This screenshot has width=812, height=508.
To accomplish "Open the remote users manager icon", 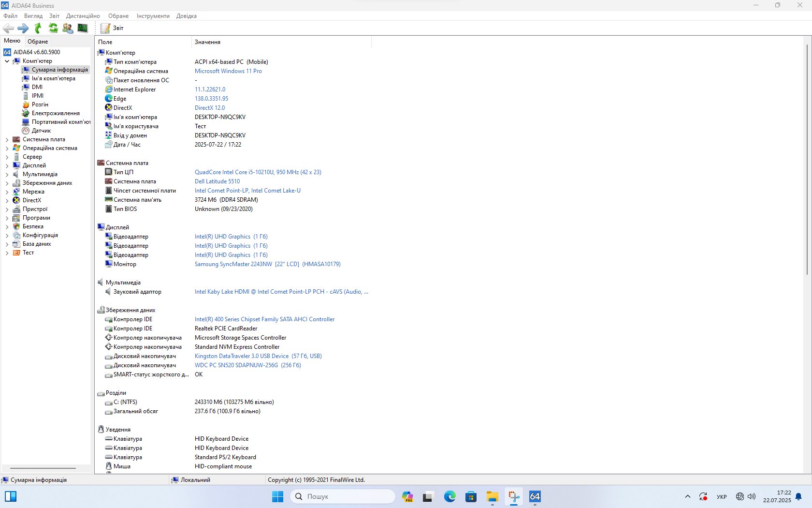I will (x=68, y=28).
